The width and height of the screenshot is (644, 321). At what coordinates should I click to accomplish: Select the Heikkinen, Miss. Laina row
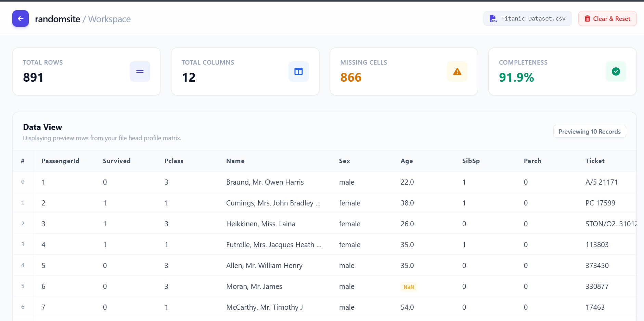coord(324,224)
